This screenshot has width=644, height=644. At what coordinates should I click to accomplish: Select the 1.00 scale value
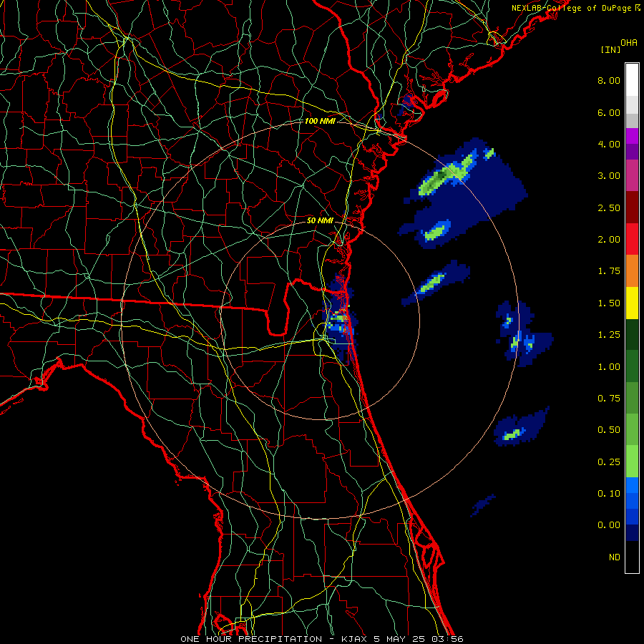(609, 367)
